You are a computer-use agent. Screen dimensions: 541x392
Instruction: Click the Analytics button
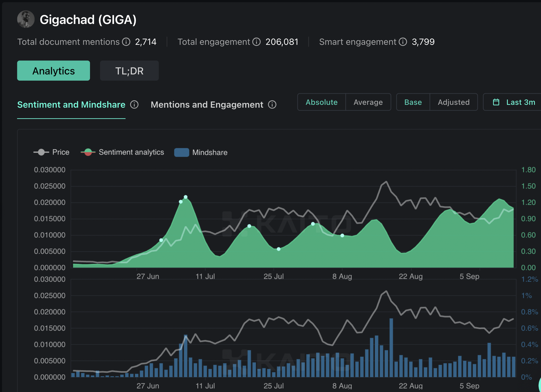pyautogui.click(x=53, y=71)
